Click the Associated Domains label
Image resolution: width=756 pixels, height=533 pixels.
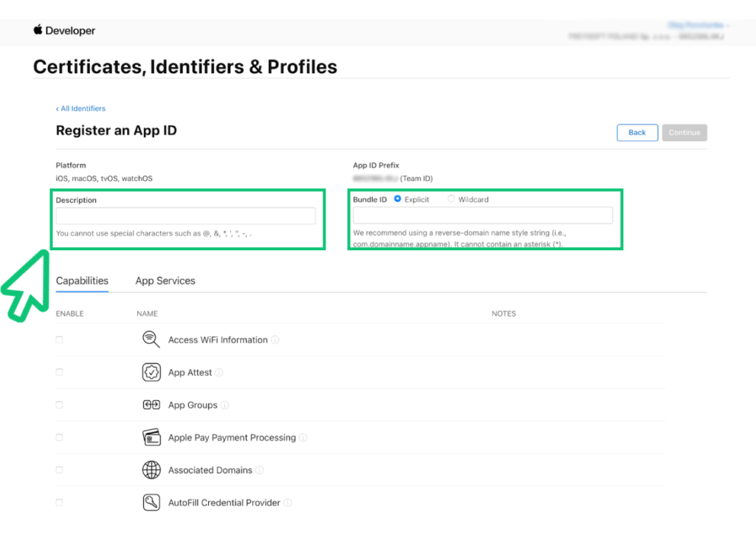click(210, 470)
